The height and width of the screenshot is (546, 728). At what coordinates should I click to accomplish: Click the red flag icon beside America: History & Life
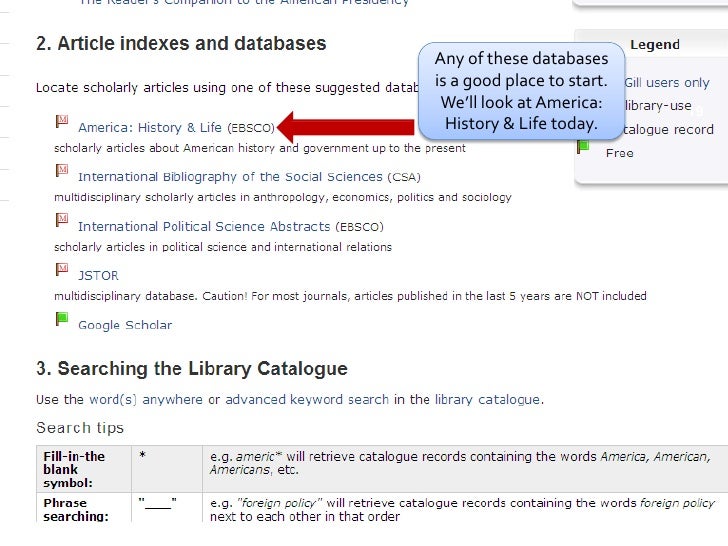[x=62, y=122]
